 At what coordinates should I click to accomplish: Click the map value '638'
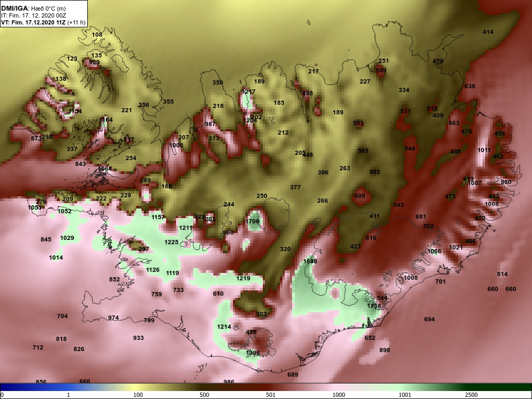470,86
